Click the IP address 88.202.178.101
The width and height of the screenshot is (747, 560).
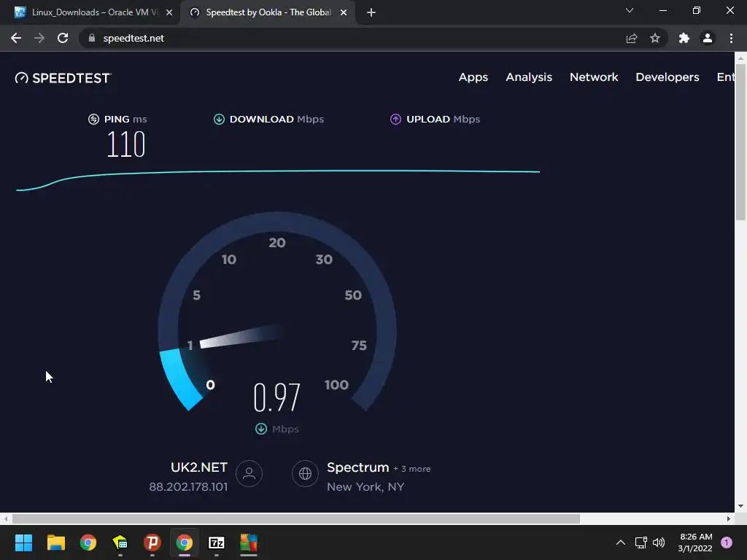coord(188,486)
